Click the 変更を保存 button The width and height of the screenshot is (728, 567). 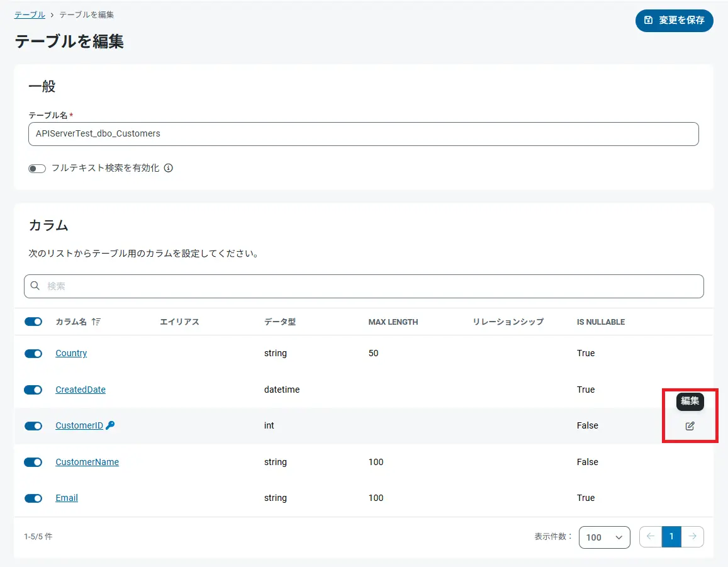(x=674, y=20)
